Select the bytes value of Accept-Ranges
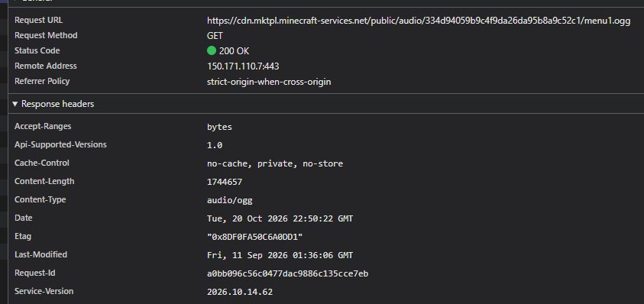This screenshot has width=644, height=304. (x=220, y=128)
